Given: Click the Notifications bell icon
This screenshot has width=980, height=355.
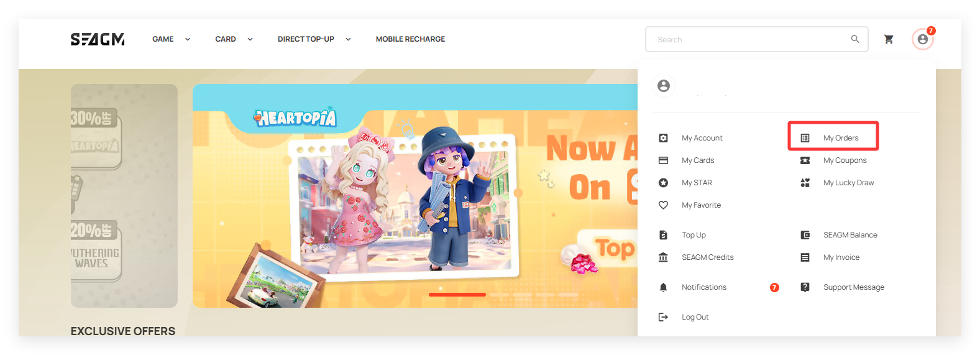Looking at the screenshot, I should tap(663, 287).
